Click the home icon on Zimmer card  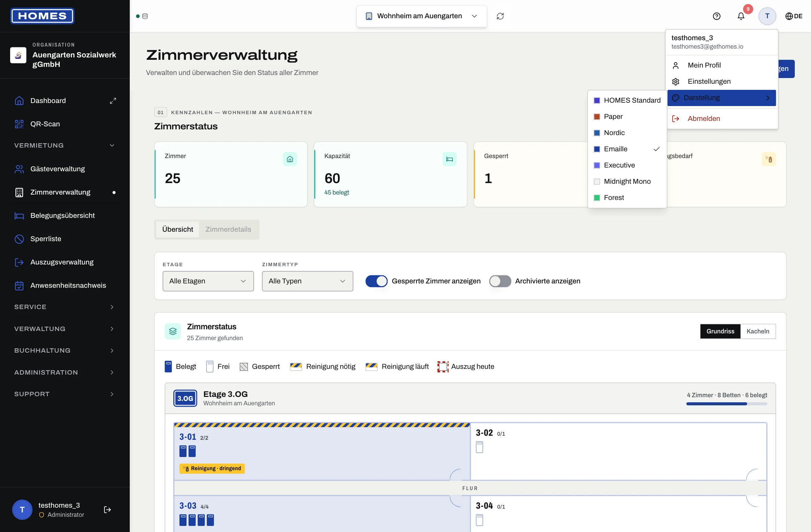tap(290, 159)
